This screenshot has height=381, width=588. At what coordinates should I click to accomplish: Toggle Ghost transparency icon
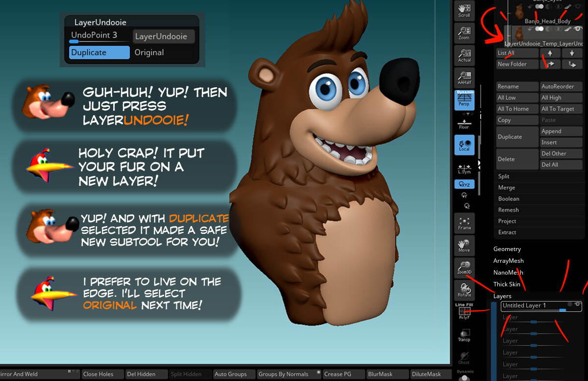pos(464,357)
